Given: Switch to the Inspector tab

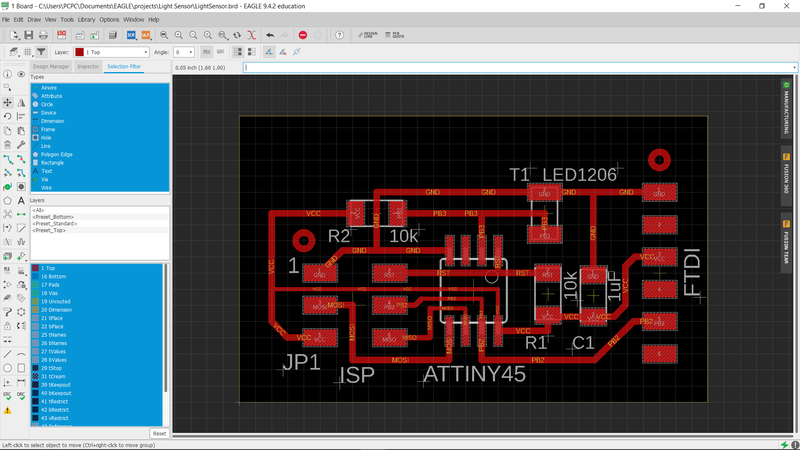Looking at the screenshot, I should click(x=88, y=66).
